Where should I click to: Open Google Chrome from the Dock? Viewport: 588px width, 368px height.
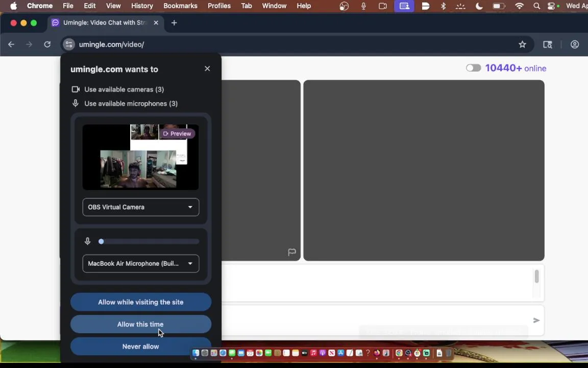[x=399, y=353]
